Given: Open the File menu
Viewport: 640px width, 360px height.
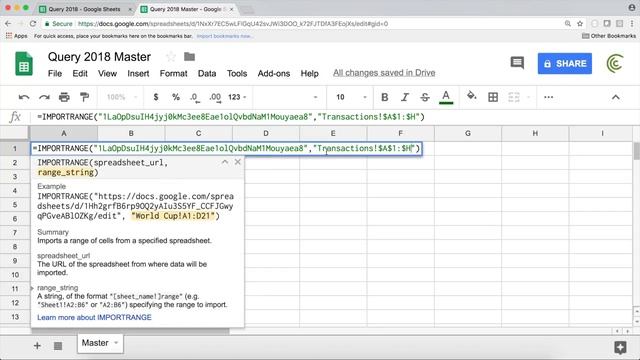Looking at the screenshot, I should (x=55, y=73).
